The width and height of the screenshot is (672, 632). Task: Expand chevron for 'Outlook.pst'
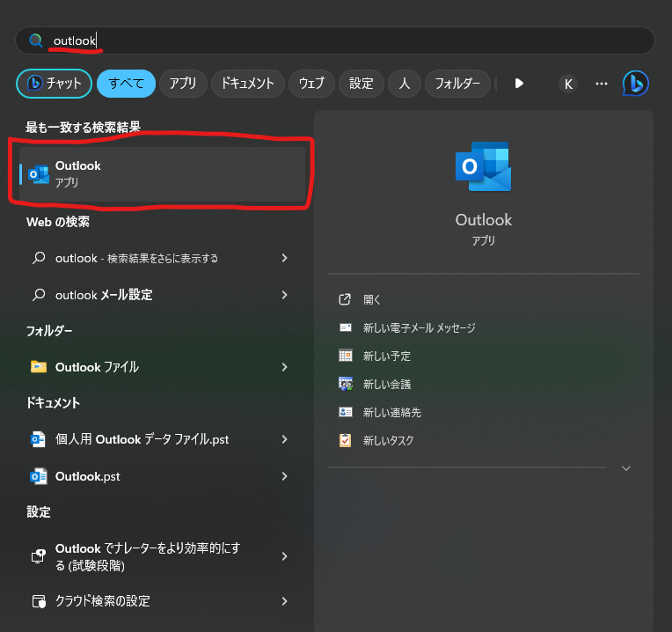tap(285, 476)
